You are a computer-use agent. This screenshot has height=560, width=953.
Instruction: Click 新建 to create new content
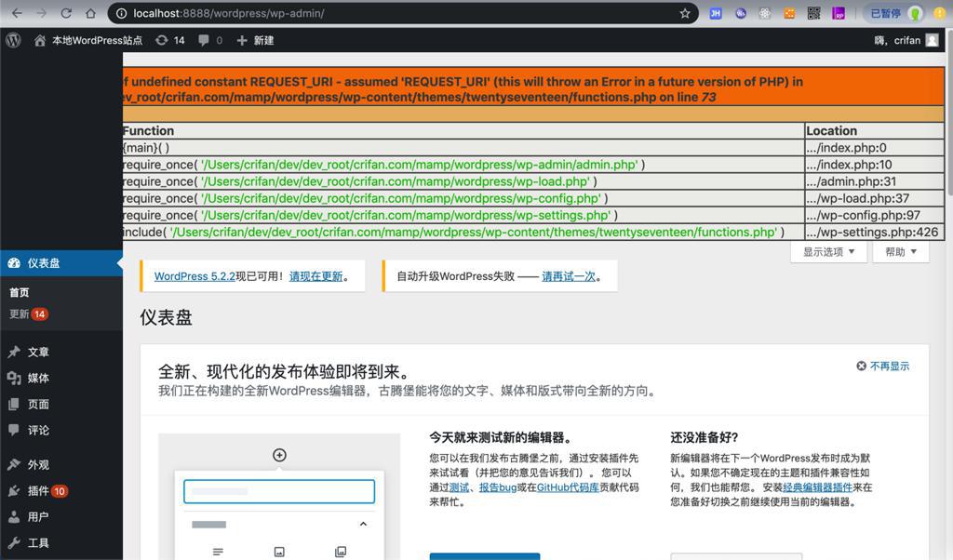(x=255, y=40)
